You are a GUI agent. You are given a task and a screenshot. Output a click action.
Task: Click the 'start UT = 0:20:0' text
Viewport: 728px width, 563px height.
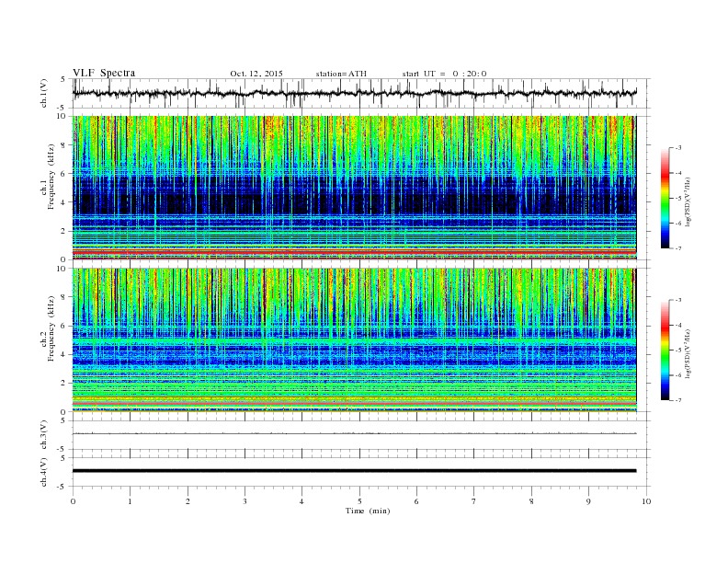(x=444, y=74)
